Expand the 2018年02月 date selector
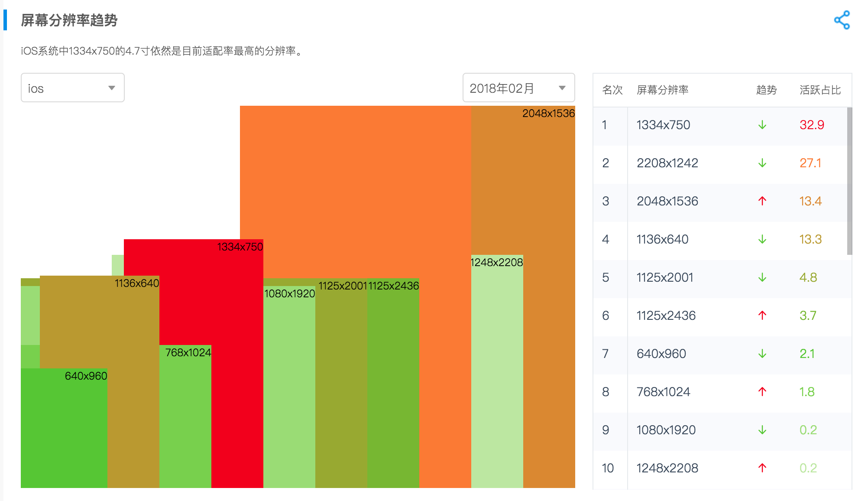Viewport: 868px width, 501px height. [518, 88]
